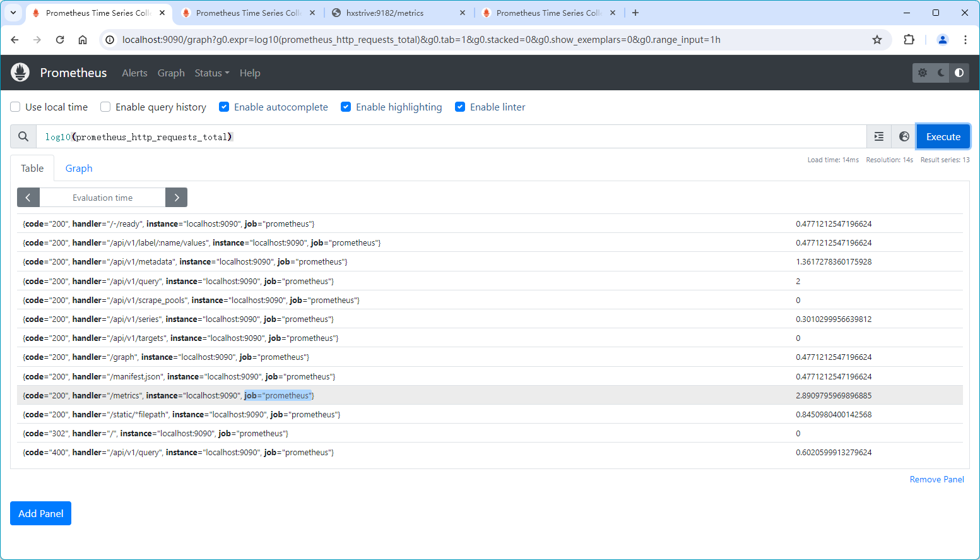Switch to the second Prometheus browser tab

[x=249, y=13]
